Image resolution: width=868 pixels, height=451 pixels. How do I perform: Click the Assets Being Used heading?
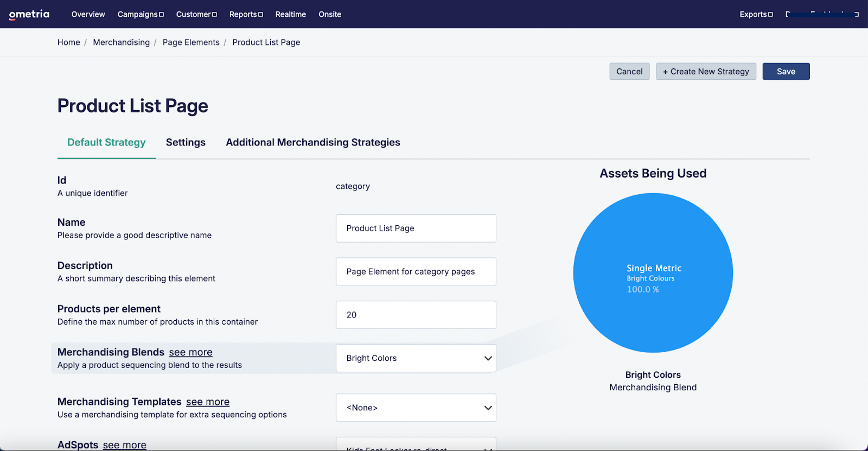(x=653, y=174)
